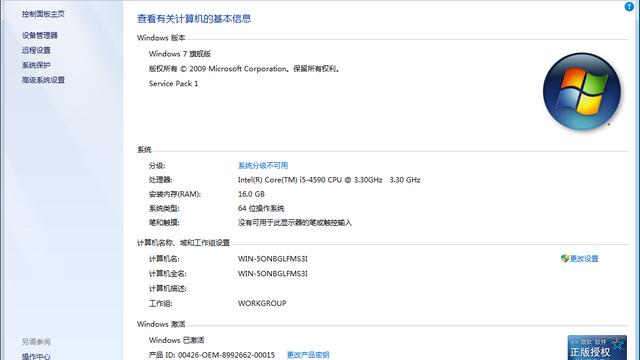Click the 计算机全名 value WIN-5ONBGLFMS3I
The image size is (640, 360).
coord(273,273)
